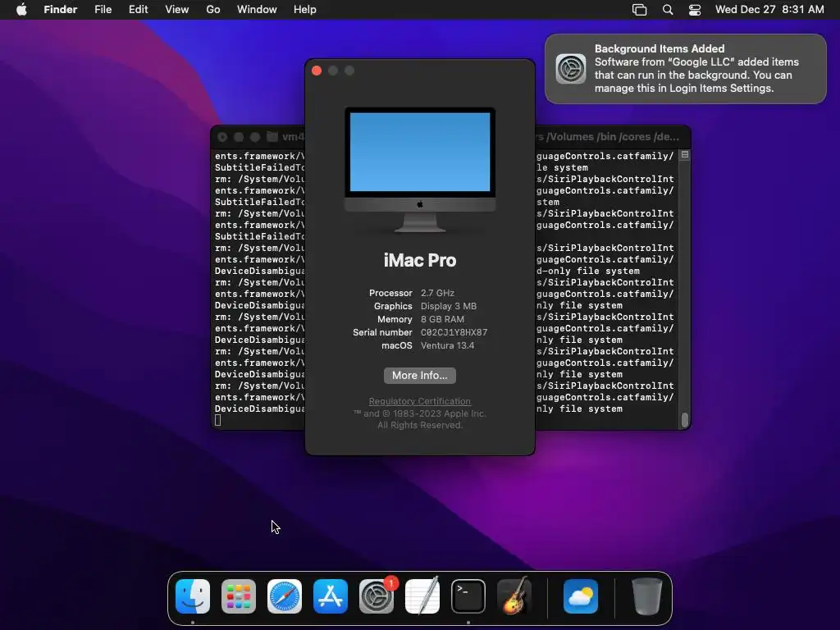Viewport: 840px width, 630px height.
Task: Click the processor value 2.7 GHz
Action: (438, 293)
